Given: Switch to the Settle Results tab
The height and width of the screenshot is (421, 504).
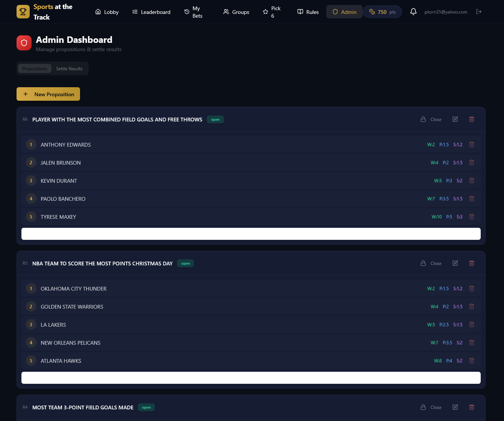Looking at the screenshot, I should tap(69, 69).
